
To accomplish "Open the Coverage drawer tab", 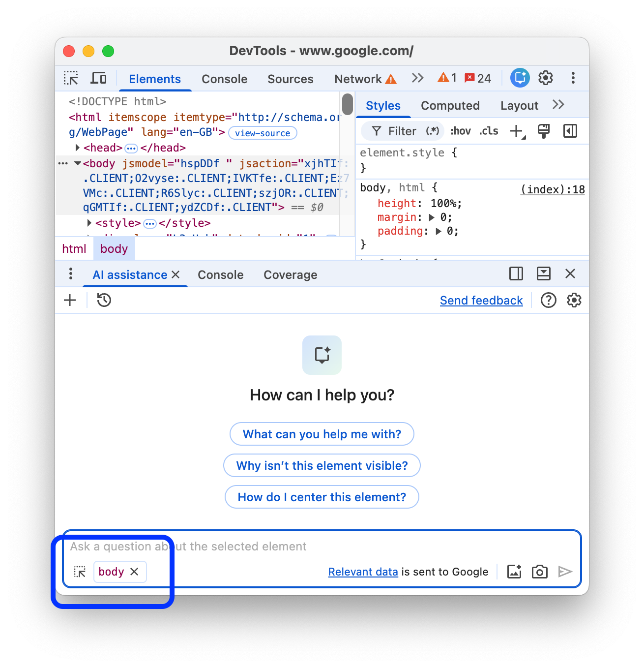I will 290,275.
